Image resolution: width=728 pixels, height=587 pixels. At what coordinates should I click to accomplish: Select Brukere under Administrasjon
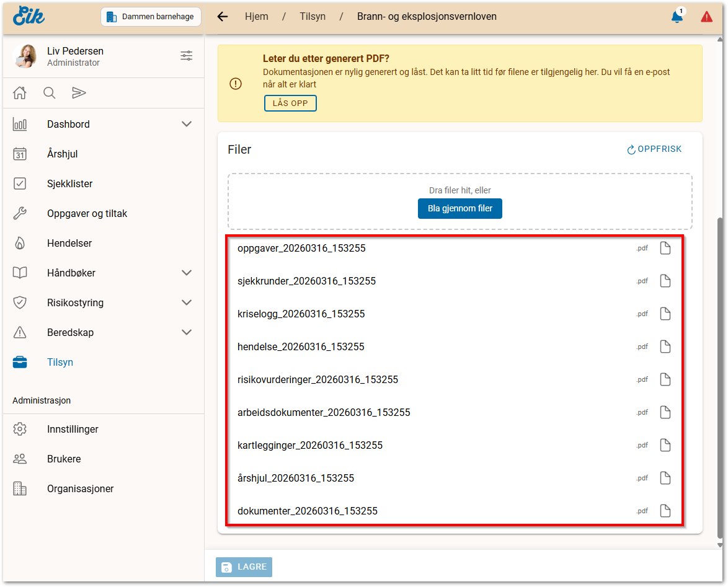click(64, 459)
